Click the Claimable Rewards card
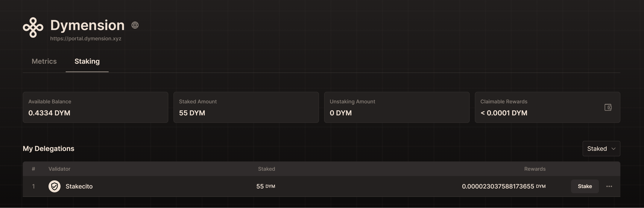 click(x=538, y=107)
